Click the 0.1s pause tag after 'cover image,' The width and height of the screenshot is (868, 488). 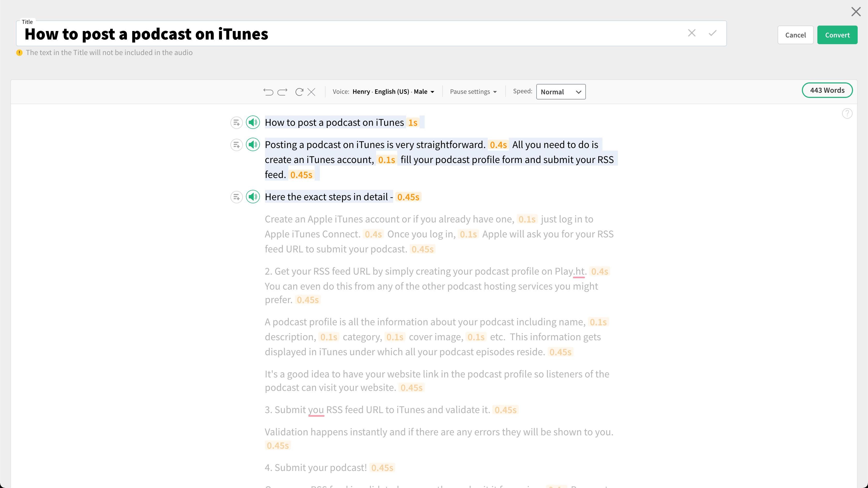[x=476, y=337]
